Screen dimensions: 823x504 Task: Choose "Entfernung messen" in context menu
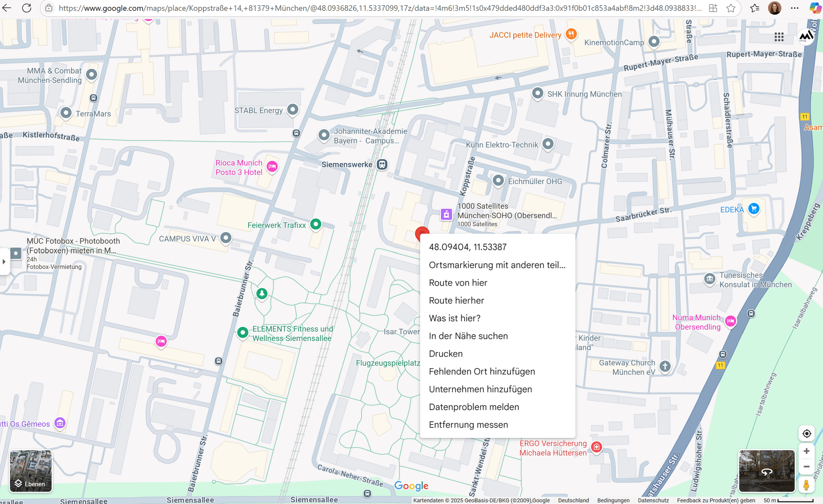point(468,425)
